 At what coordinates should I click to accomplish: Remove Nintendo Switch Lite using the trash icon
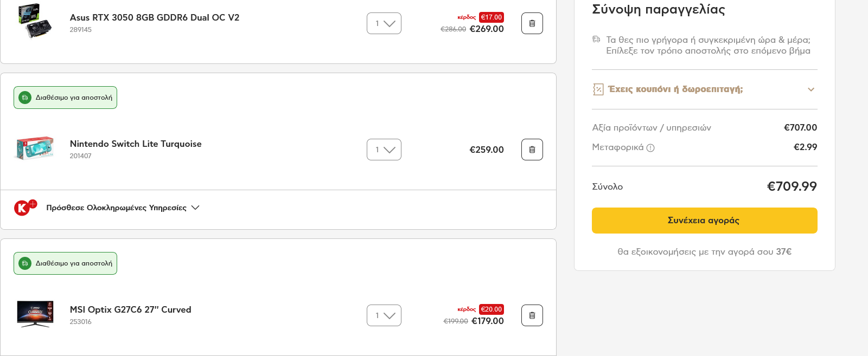coord(532,150)
